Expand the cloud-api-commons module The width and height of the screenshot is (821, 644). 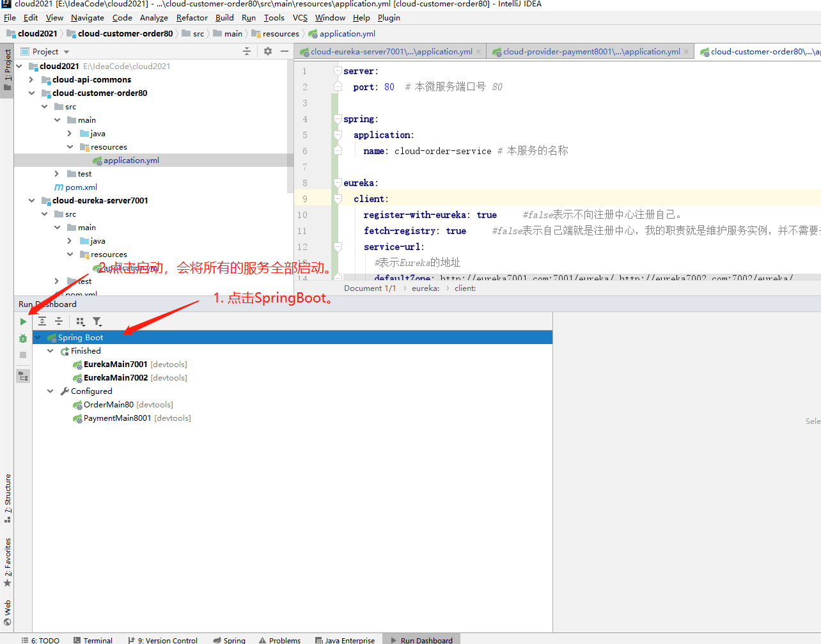coord(31,79)
